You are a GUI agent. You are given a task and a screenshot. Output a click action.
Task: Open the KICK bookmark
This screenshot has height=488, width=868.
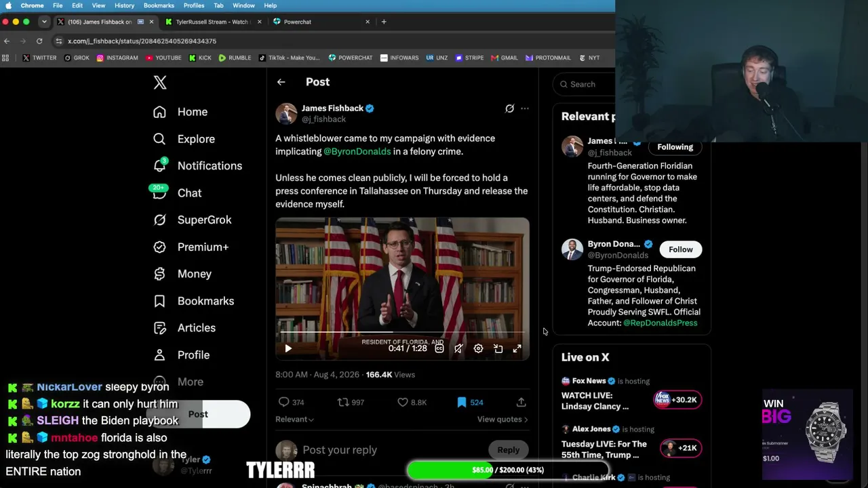tap(199, 58)
